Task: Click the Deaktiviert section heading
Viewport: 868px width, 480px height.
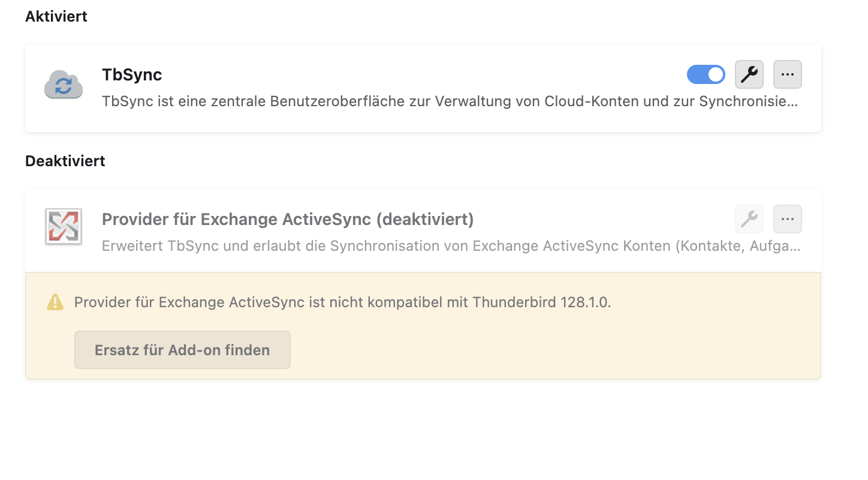Action: [x=65, y=161]
